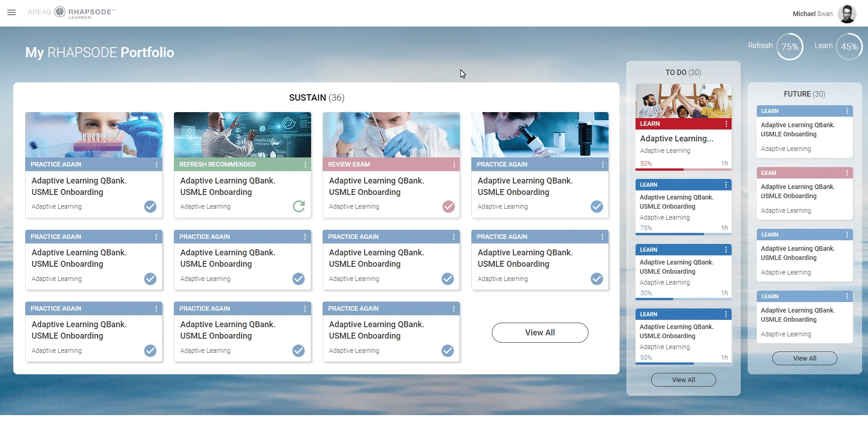Click the Learn 45% progress ring
The height and width of the screenshot is (421, 868).
click(849, 47)
